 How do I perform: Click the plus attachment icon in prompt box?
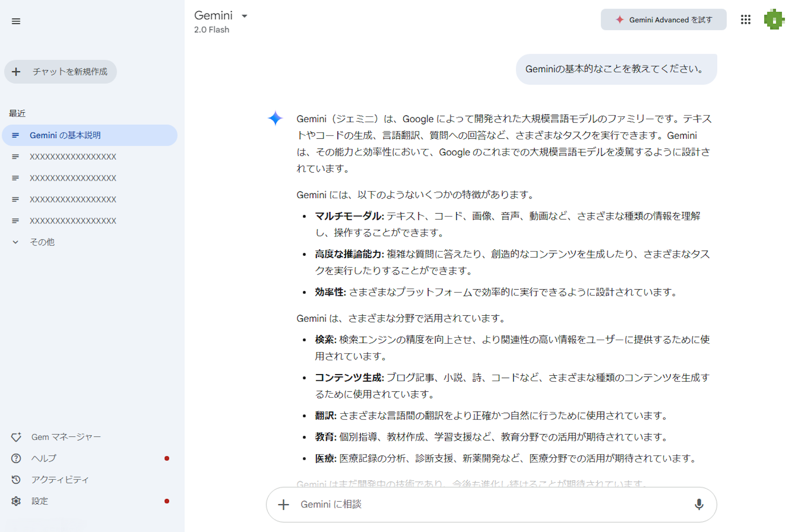[x=284, y=505]
